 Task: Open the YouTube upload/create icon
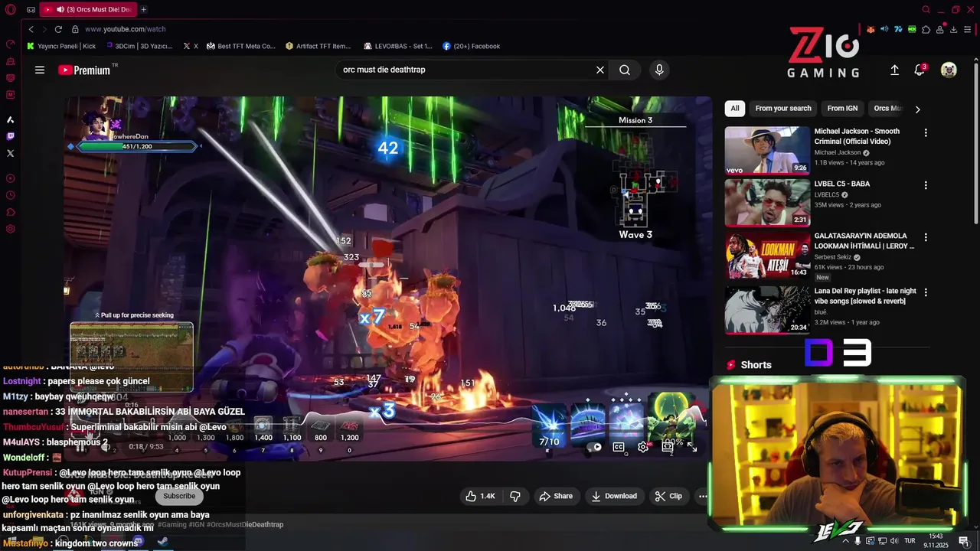click(894, 70)
